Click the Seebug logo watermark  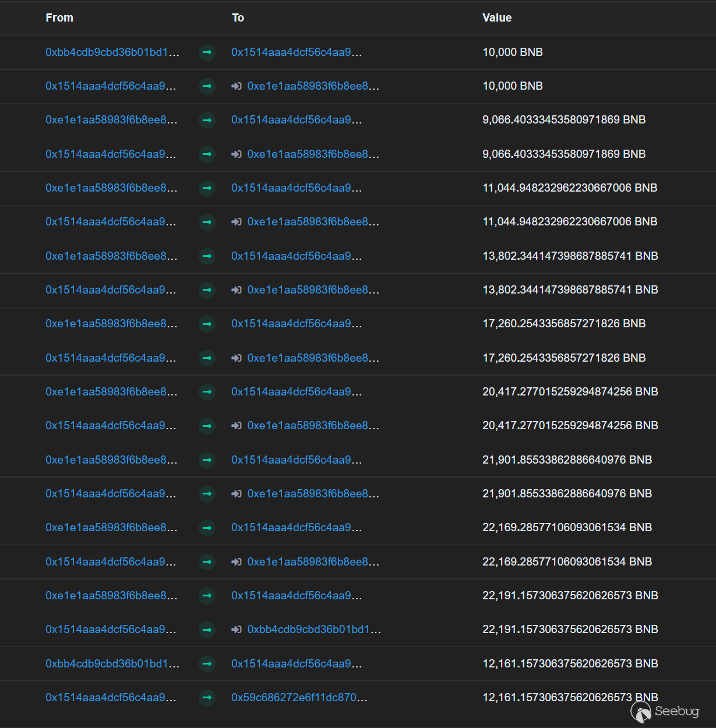[x=665, y=711]
